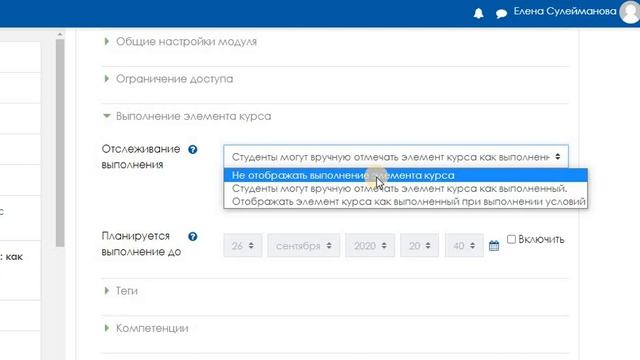Open the user avatar menu
The width and height of the screenshot is (640, 360).
click(630, 12)
